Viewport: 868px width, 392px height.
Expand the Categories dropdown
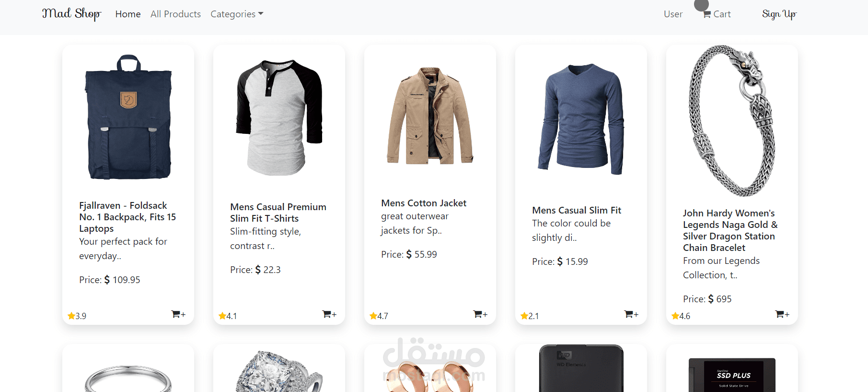pyautogui.click(x=237, y=14)
